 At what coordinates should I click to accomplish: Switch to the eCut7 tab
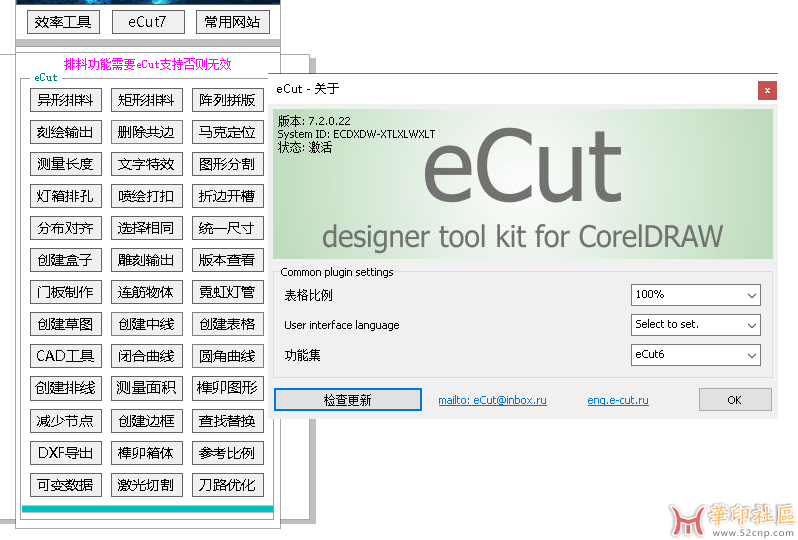point(148,22)
